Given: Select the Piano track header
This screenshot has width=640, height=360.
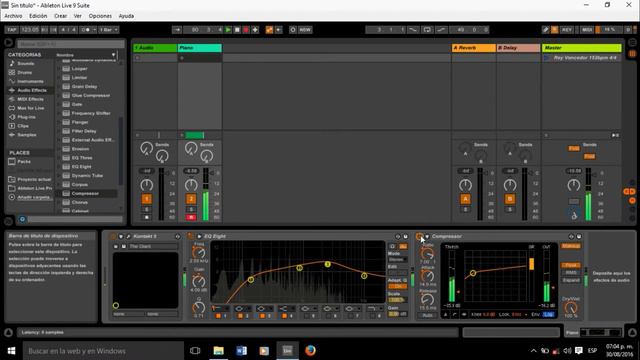Looking at the screenshot, I should point(200,48).
